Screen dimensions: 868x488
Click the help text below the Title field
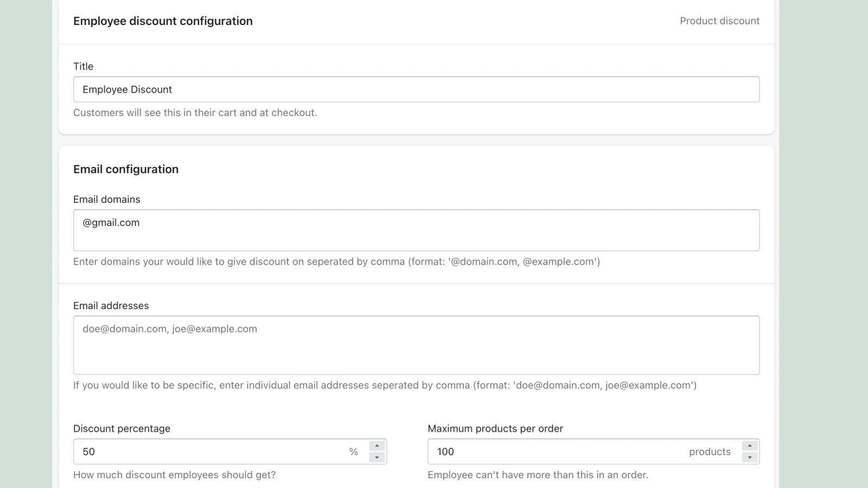pyautogui.click(x=195, y=113)
